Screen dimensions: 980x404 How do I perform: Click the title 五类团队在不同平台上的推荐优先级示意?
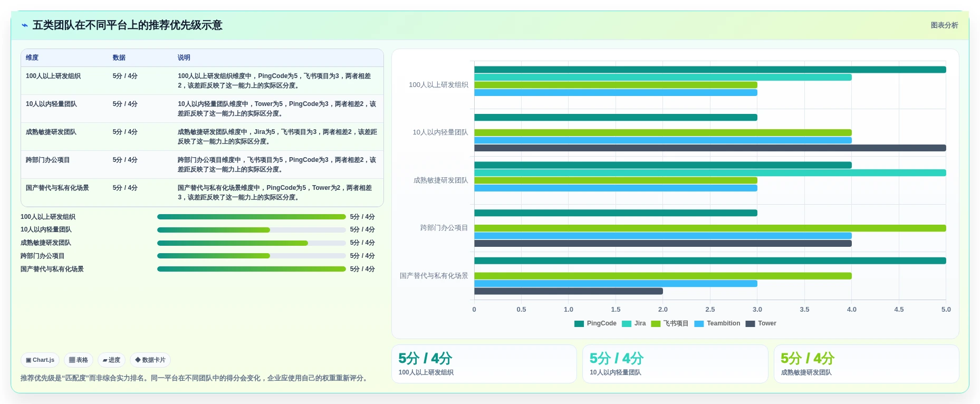128,25
